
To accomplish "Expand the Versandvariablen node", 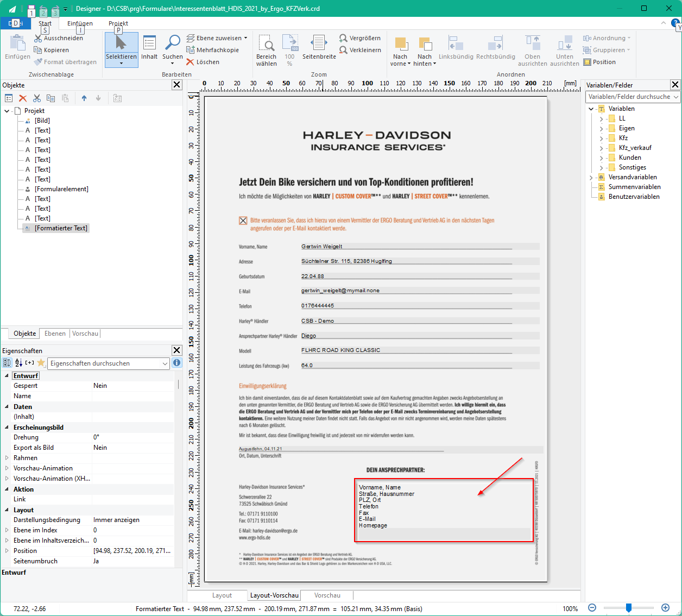I will [x=591, y=177].
